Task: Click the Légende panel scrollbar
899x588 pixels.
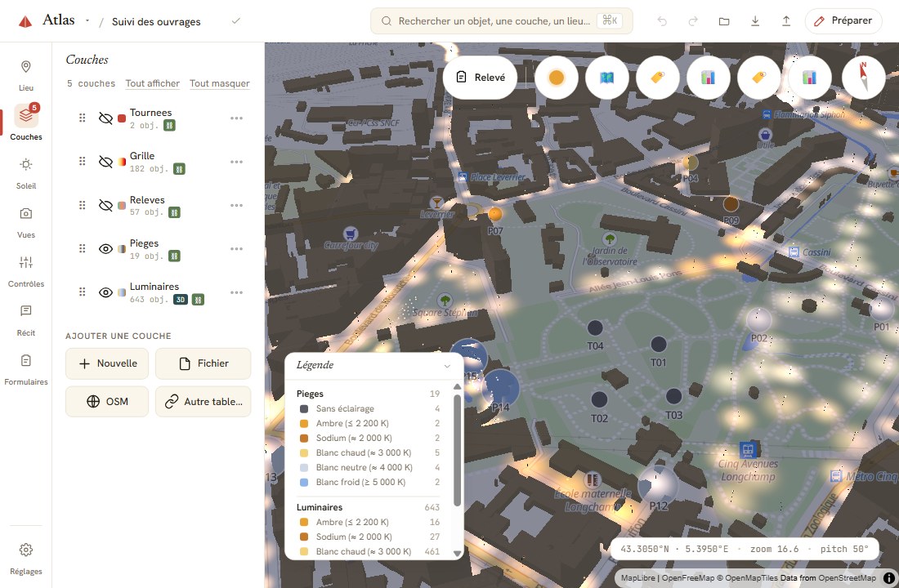Action: coord(457,450)
